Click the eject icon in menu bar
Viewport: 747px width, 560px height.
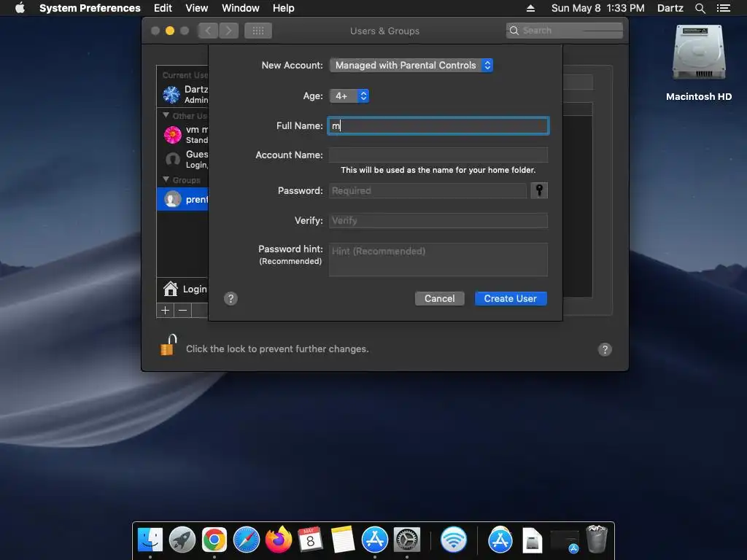click(531, 8)
